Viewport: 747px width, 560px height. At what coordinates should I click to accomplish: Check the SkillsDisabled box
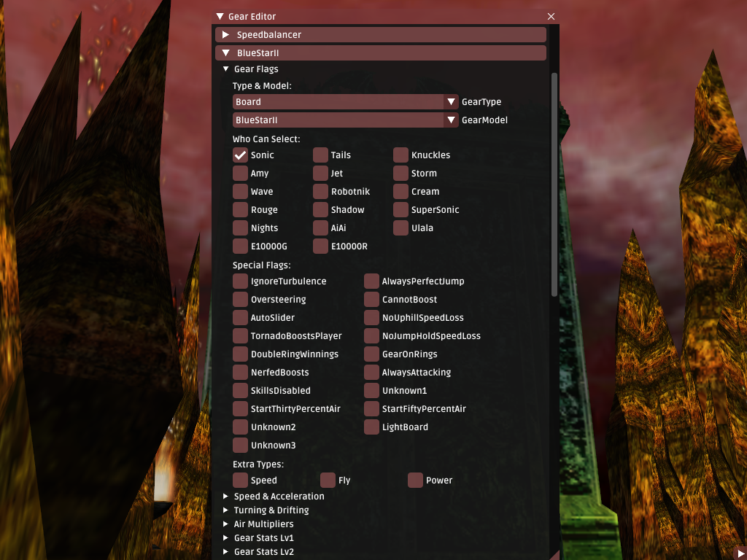[240, 391]
